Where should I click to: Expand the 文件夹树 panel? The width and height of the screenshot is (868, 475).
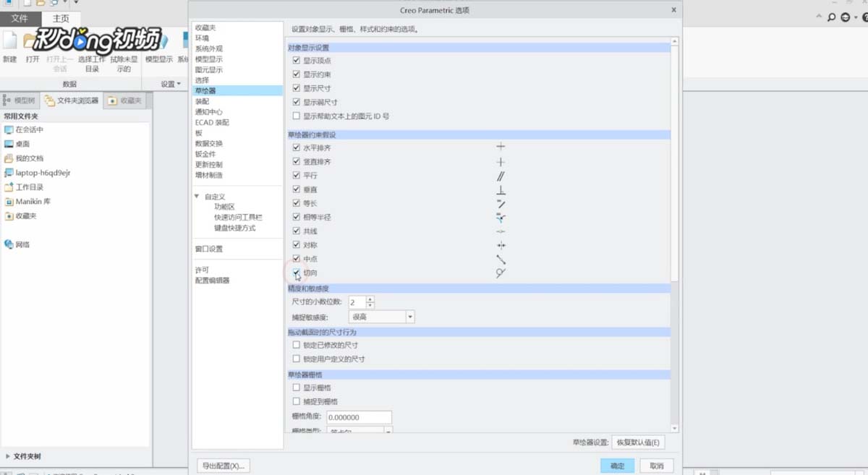tap(8, 456)
